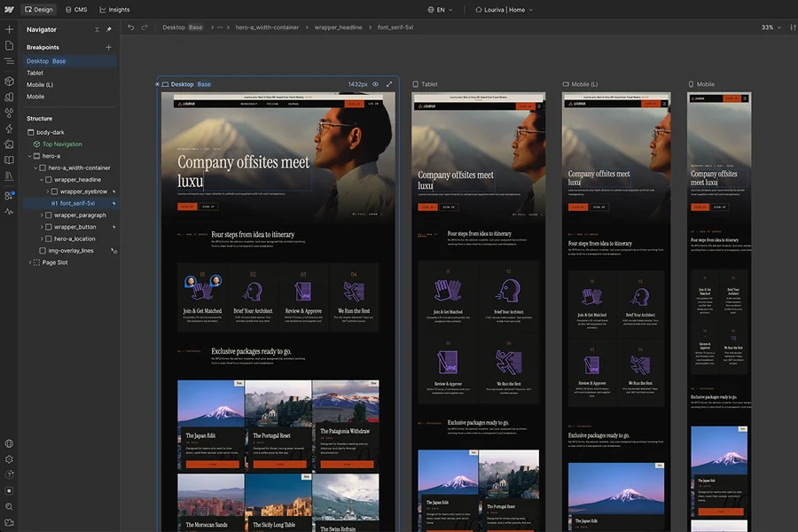Open canvas settings sliders icon

(x=793, y=27)
